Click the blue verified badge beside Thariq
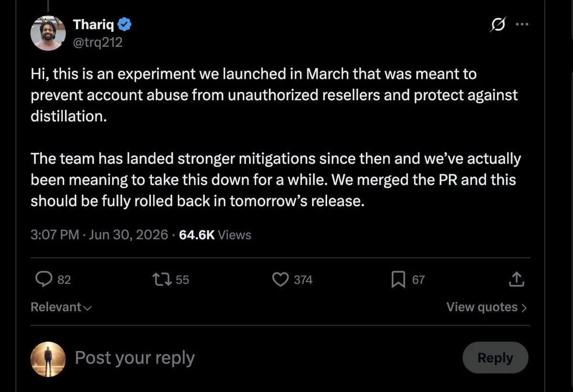This screenshot has width=573, height=392. point(125,24)
